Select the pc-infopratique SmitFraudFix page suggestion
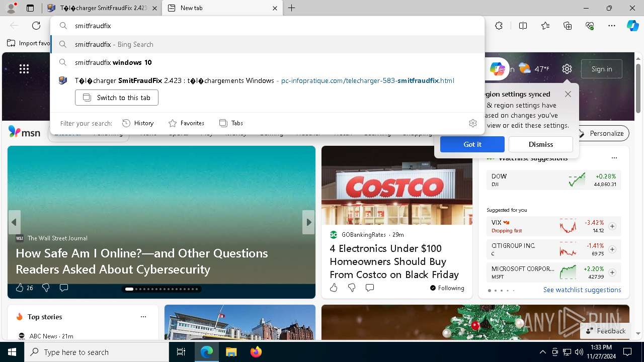Viewport: 644px width, 362px height. 267,80
